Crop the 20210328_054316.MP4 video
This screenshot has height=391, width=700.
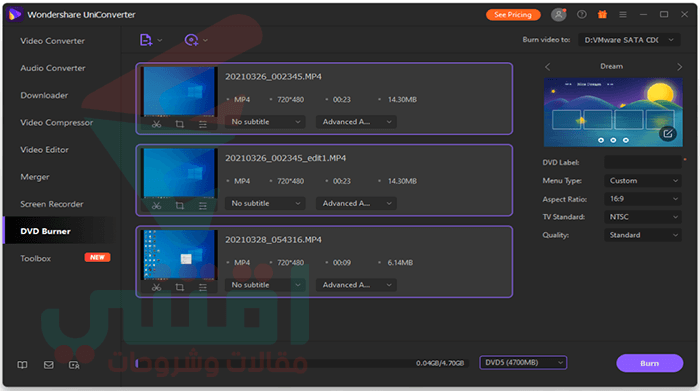(179, 287)
